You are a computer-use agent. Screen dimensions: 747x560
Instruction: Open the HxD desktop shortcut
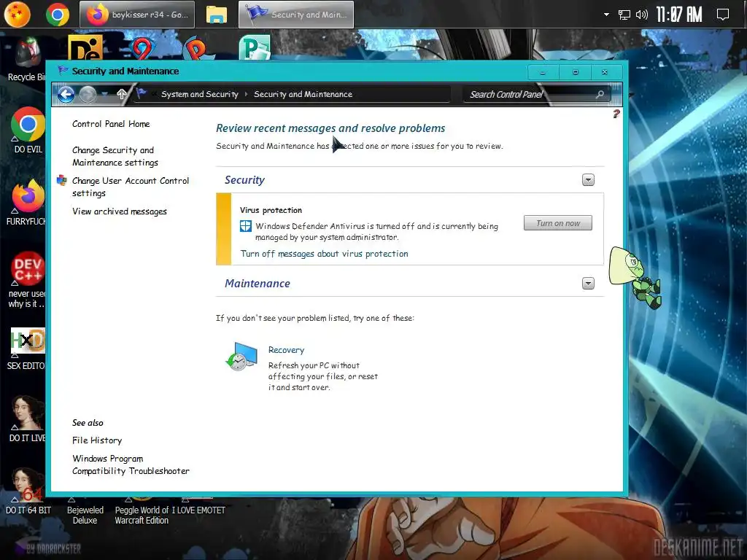tap(27, 349)
